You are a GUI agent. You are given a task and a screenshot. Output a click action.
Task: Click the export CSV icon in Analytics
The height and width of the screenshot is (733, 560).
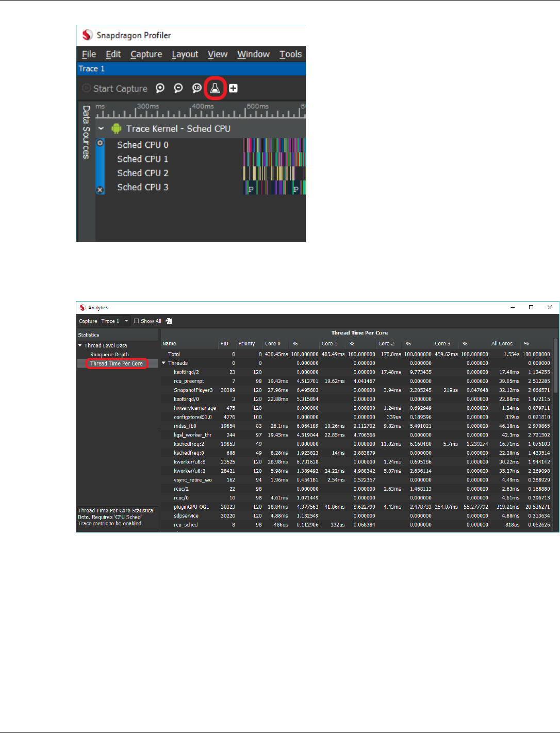coord(169,321)
